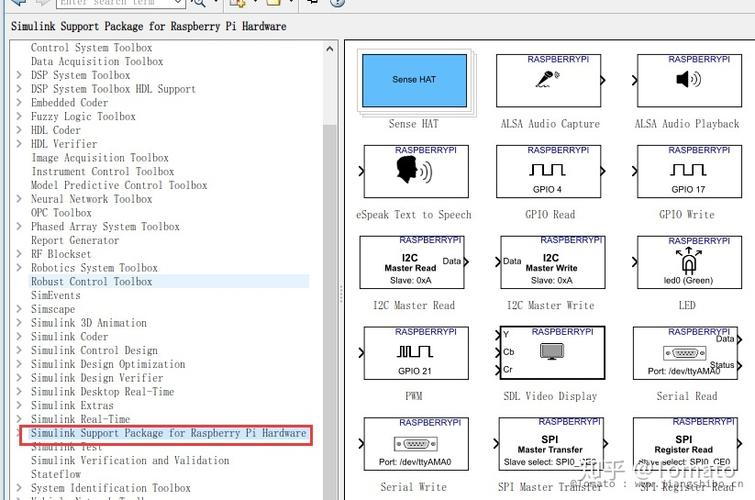Select the I2C Master Write block

pyautogui.click(x=553, y=262)
